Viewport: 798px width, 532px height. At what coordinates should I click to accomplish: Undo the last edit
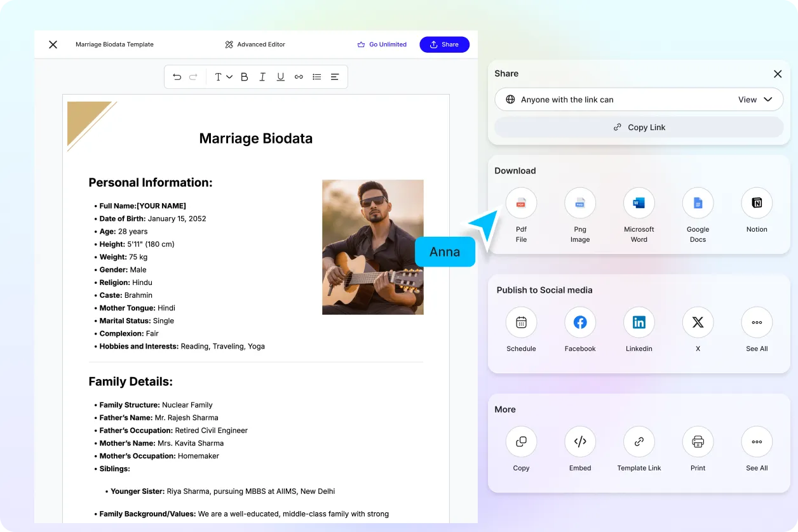click(x=177, y=77)
